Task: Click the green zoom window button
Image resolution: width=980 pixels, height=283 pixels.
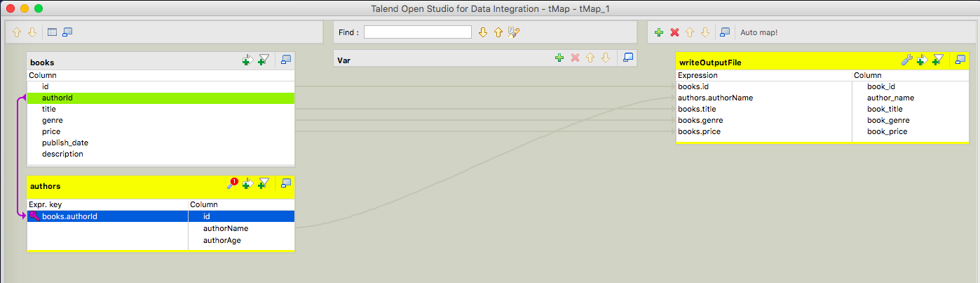Action: (39, 8)
